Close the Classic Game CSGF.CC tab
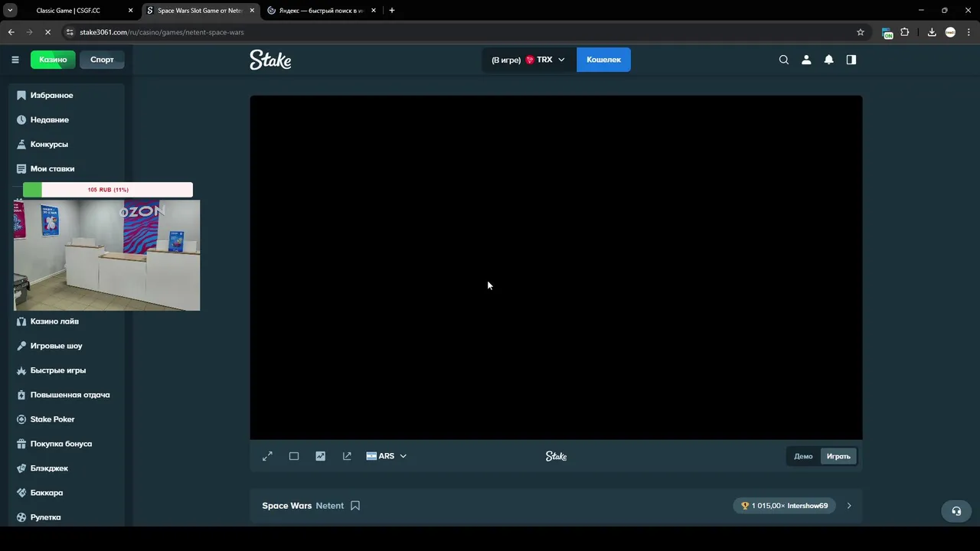 pyautogui.click(x=130, y=11)
